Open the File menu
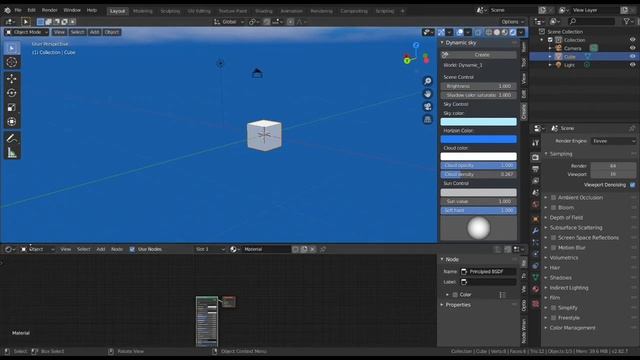Screen dimensions: 640x360 [x=18, y=10]
